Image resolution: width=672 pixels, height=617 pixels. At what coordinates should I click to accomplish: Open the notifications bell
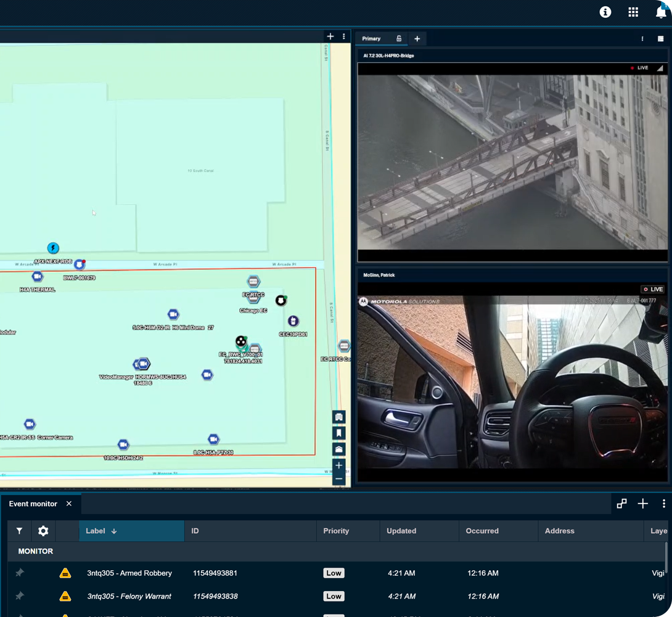coord(660,12)
